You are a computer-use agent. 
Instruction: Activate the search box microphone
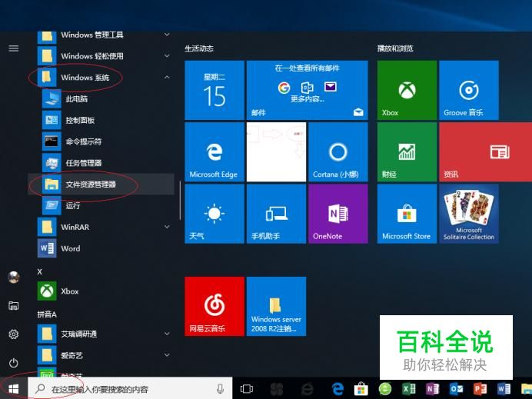point(220,389)
